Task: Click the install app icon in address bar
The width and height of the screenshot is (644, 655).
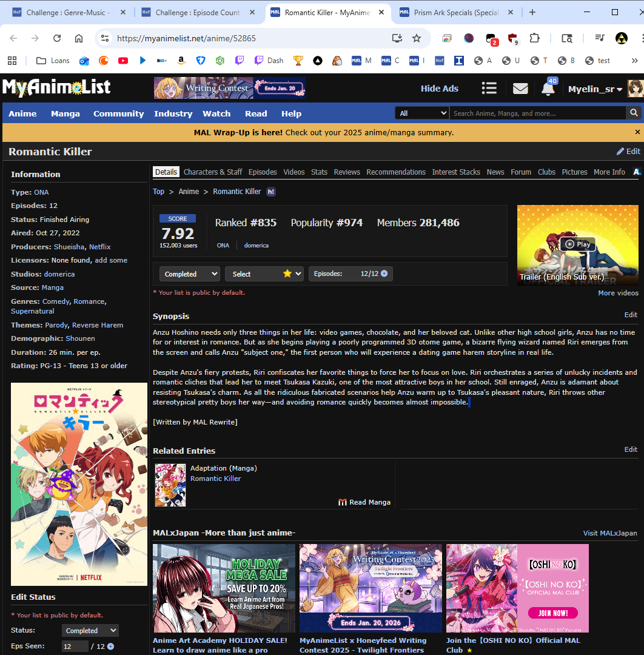Action: click(x=397, y=38)
